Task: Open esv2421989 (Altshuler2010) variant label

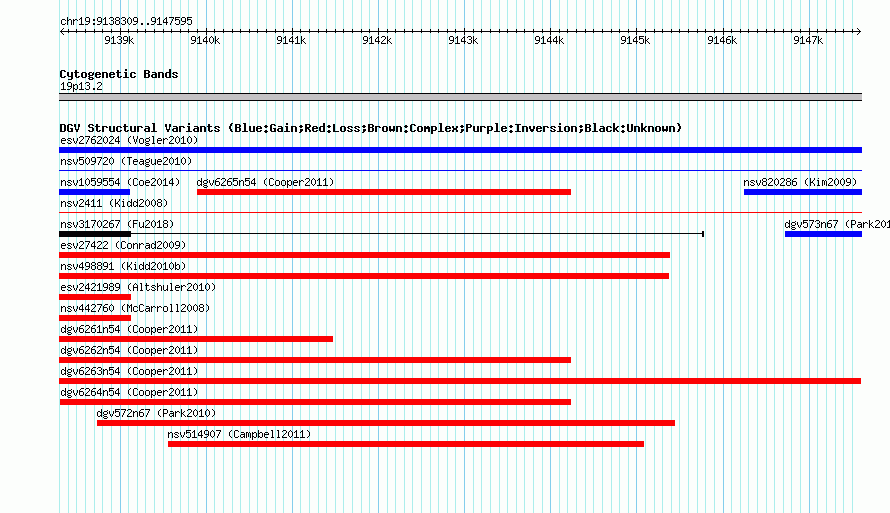Action: pos(138,287)
